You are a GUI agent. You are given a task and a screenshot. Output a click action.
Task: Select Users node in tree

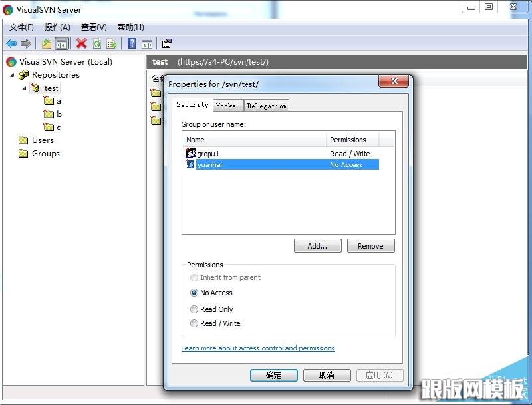click(x=43, y=140)
